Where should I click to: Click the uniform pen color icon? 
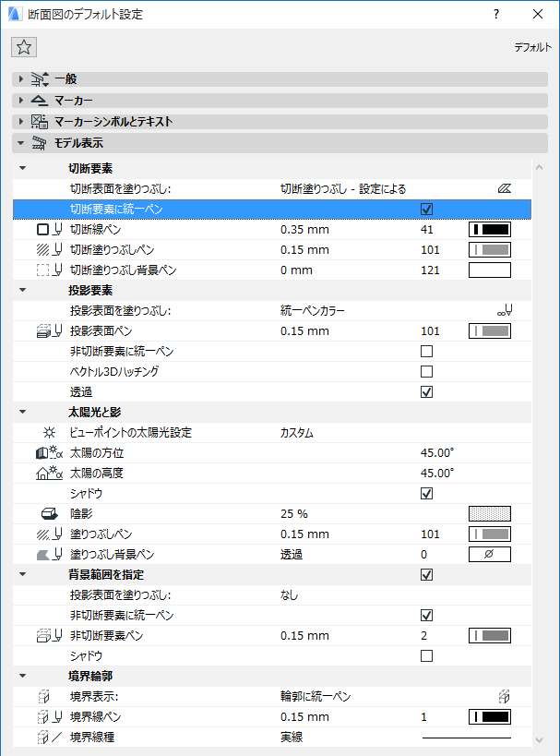(x=503, y=311)
